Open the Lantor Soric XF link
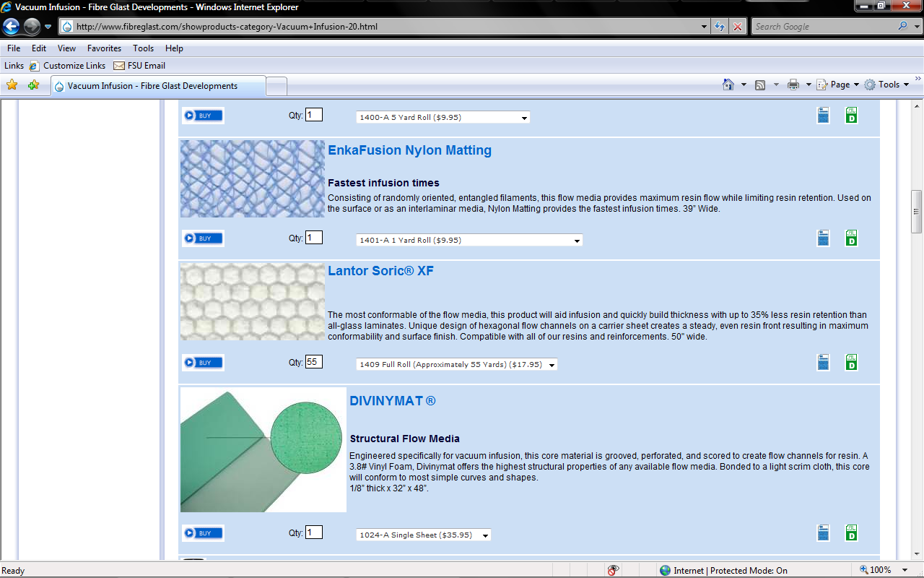Image resolution: width=924 pixels, height=578 pixels. click(380, 271)
